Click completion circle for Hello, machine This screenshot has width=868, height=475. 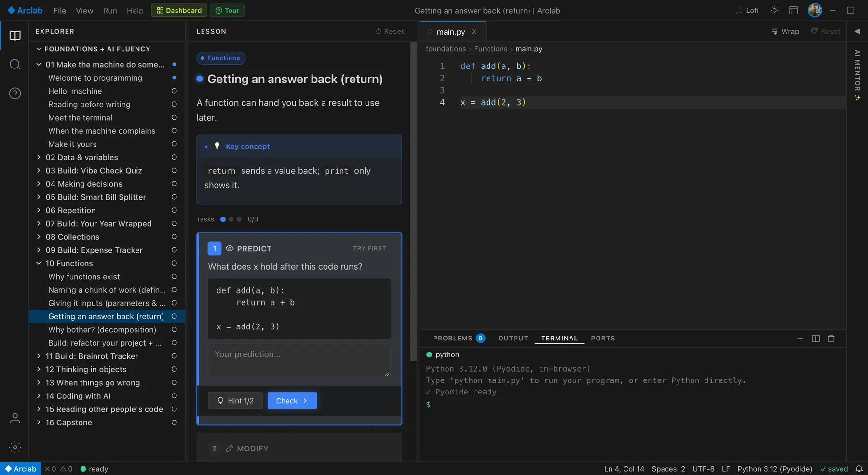tap(174, 91)
